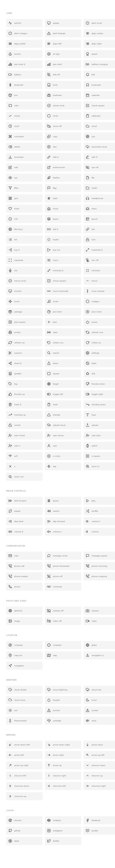The width and height of the screenshot is (115, 868).
Task: Select the play media control tile
Action: [x=99, y=501]
